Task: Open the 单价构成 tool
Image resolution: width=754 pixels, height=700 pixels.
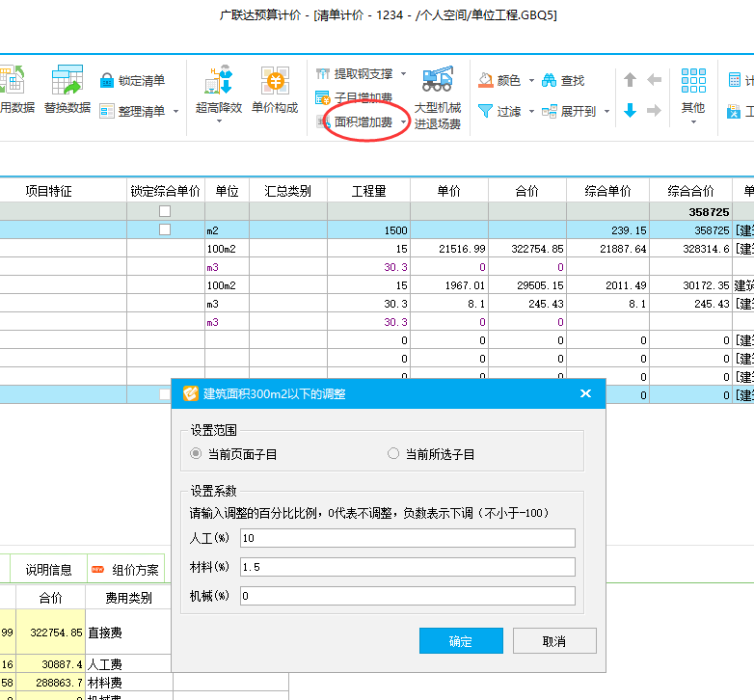Action: click(275, 90)
